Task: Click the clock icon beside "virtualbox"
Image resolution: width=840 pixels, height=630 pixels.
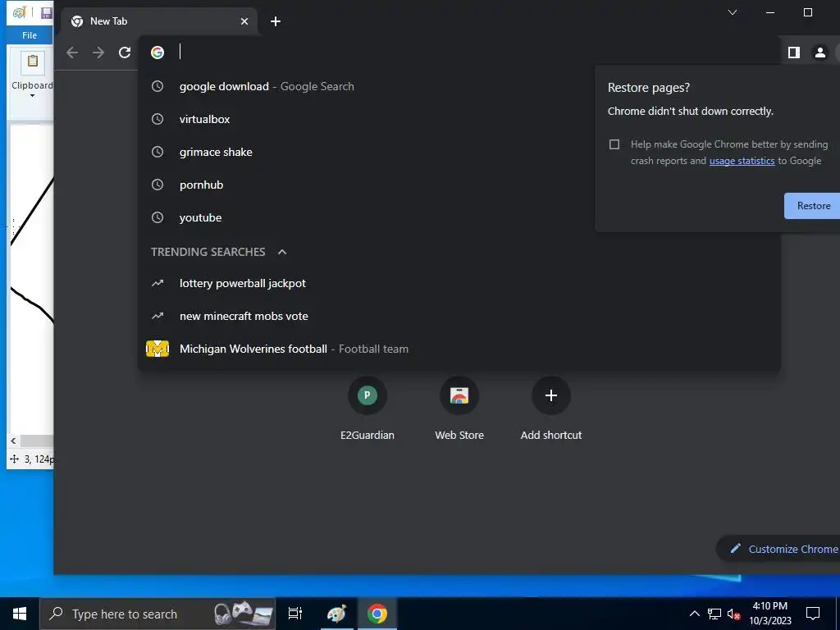Action: 157,120
